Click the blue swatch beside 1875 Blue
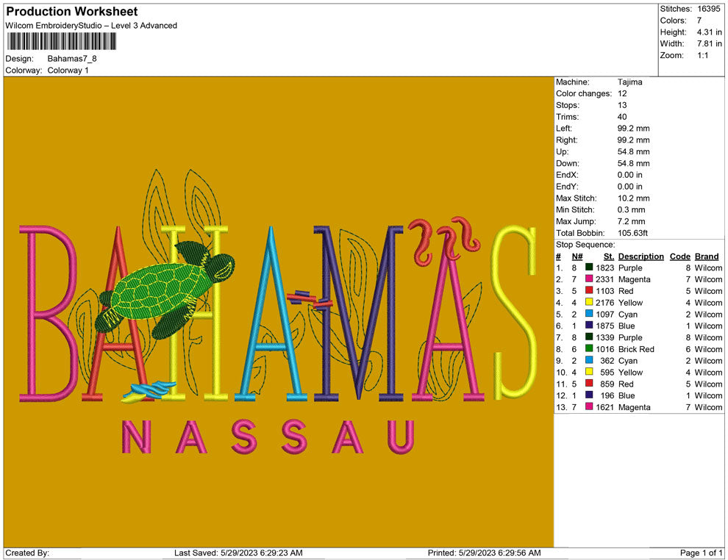 pyautogui.click(x=589, y=325)
